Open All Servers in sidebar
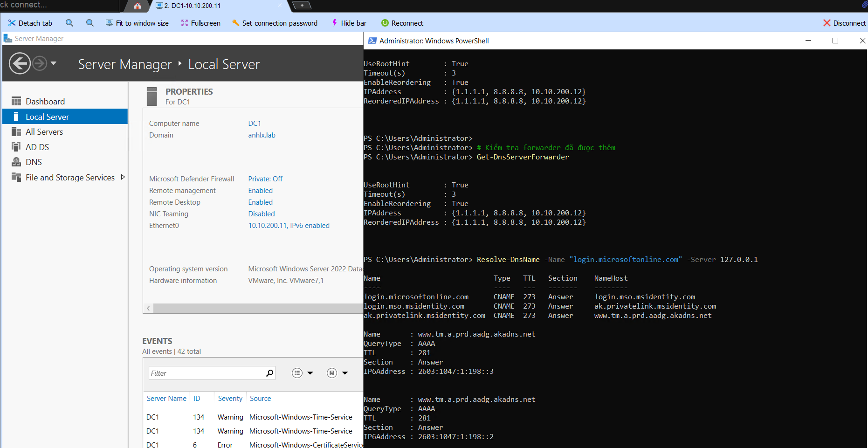The image size is (868, 448). click(x=44, y=132)
